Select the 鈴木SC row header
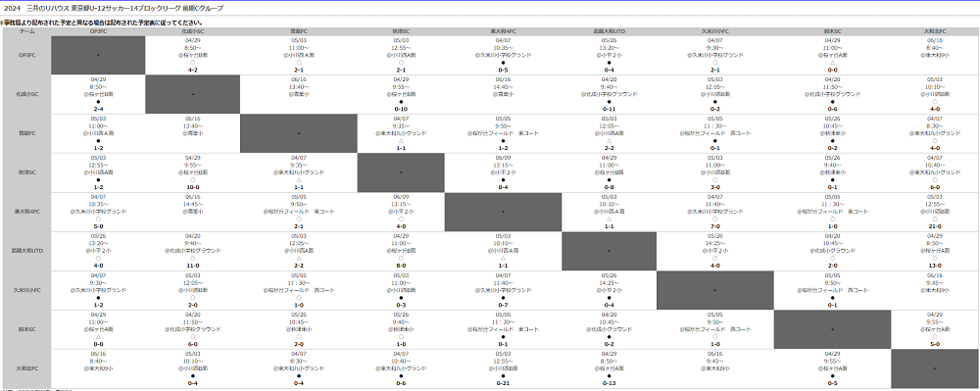Image resolution: width=980 pixels, height=391 pixels. [x=26, y=329]
